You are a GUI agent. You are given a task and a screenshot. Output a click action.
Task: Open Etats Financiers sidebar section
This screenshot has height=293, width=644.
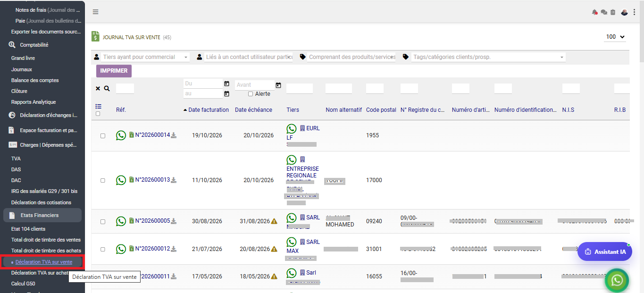42,215
